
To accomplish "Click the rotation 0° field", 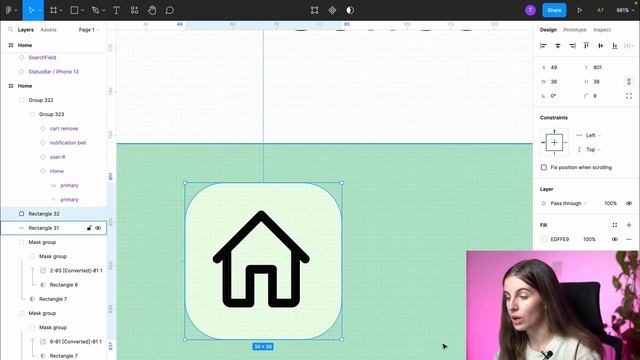I will pyautogui.click(x=559, y=96).
